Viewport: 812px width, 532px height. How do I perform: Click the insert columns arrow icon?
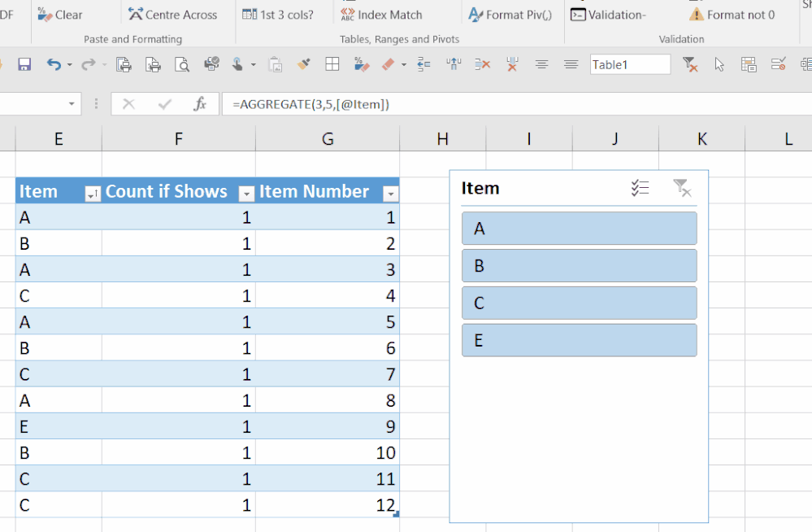(454, 64)
